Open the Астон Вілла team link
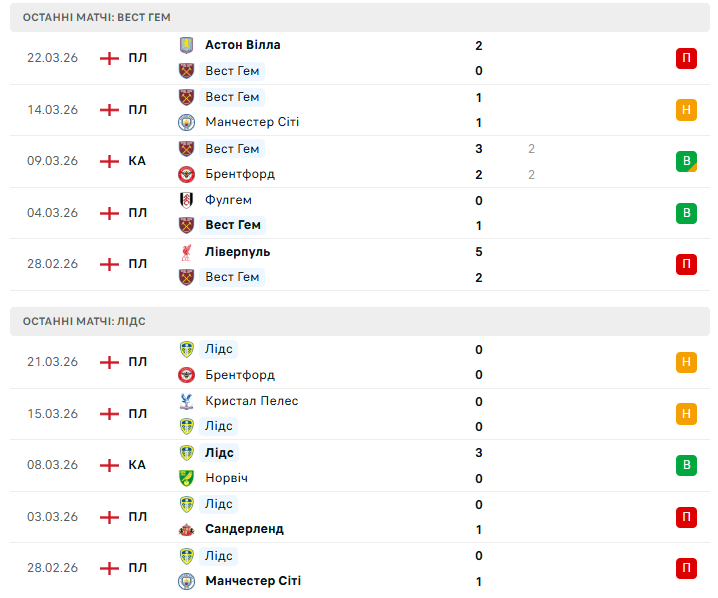 [x=242, y=45]
